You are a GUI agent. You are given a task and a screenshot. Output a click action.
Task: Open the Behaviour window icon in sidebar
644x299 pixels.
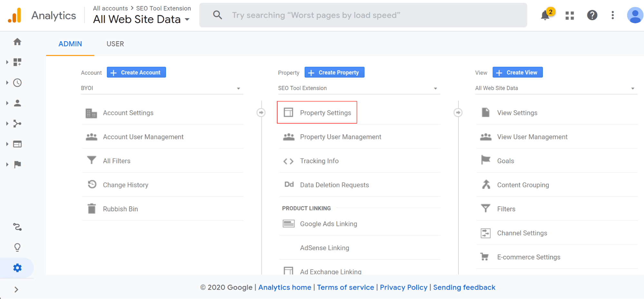click(x=17, y=144)
